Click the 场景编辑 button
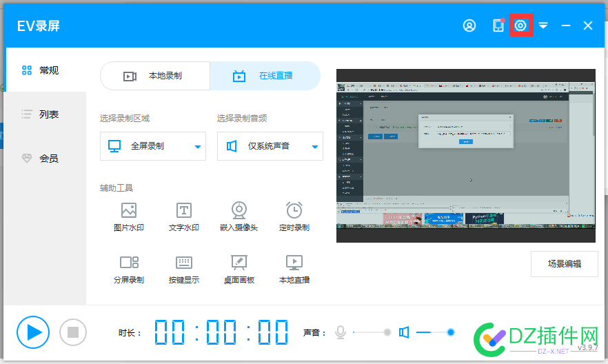This screenshot has height=364, width=608. (564, 264)
